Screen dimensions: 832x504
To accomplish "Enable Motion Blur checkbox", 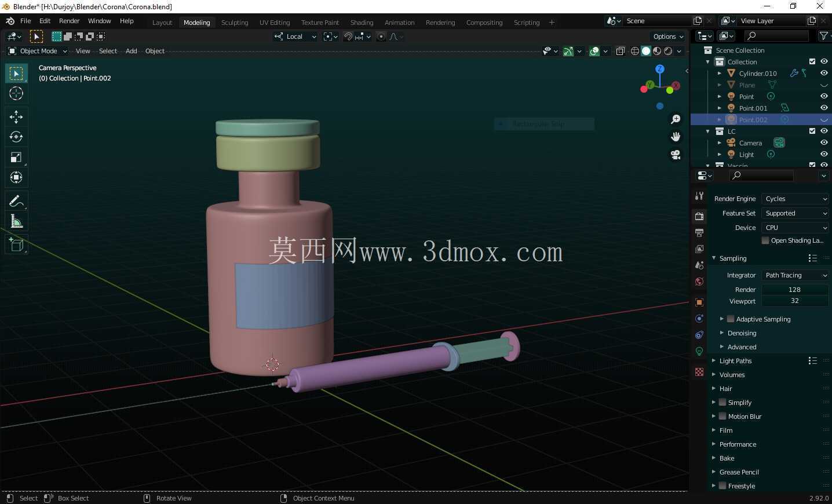I will pos(722,416).
